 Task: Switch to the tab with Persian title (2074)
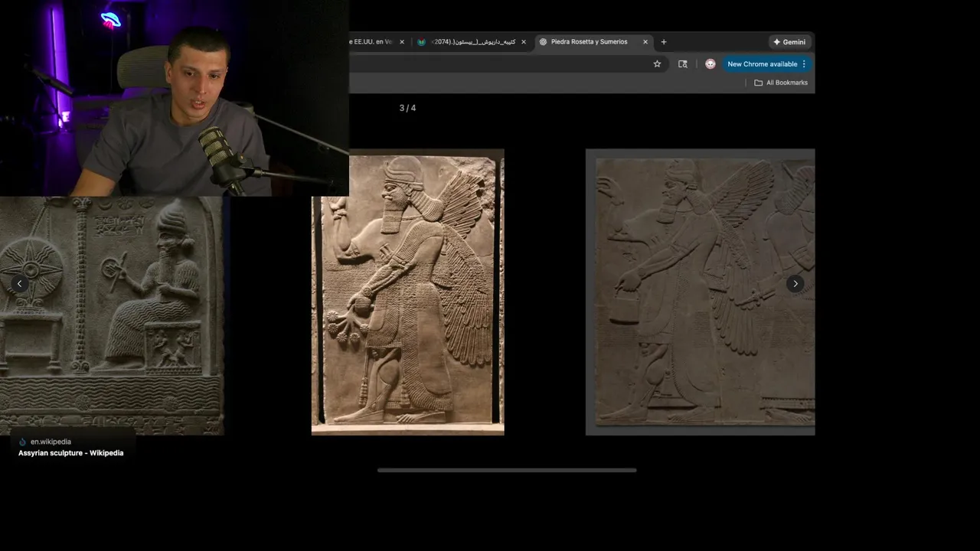click(x=471, y=42)
